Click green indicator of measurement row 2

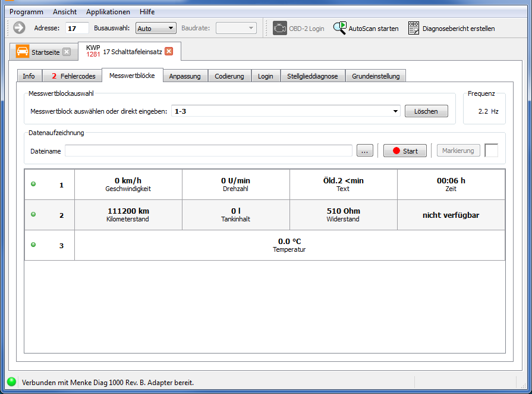pos(33,214)
